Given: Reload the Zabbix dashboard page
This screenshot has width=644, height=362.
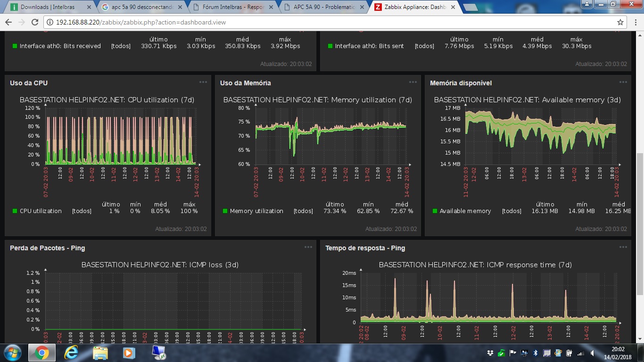Looking at the screenshot, I should coord(35,22).
